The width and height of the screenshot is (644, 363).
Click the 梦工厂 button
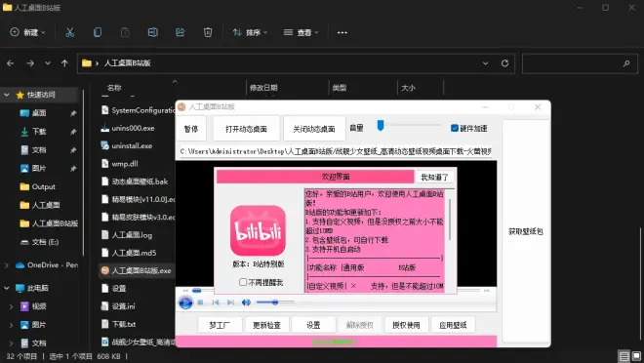[x=220, y=325]
